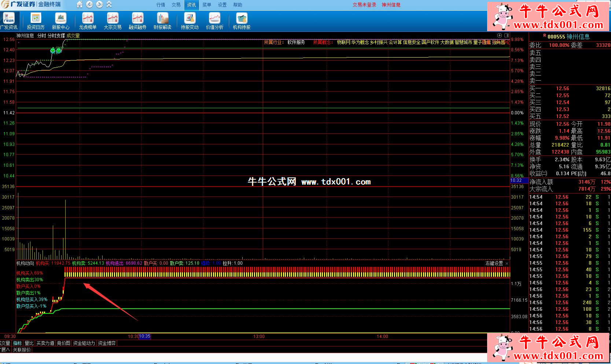Switch to 竞价图 bottom tab
611x364 pixels.
pos(63,343)
